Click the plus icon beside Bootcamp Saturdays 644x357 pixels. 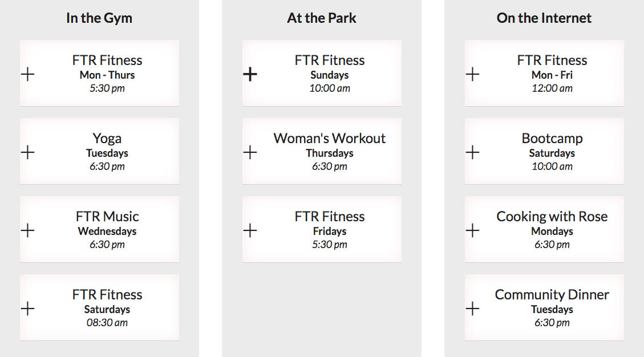click(x=472, y=152)
